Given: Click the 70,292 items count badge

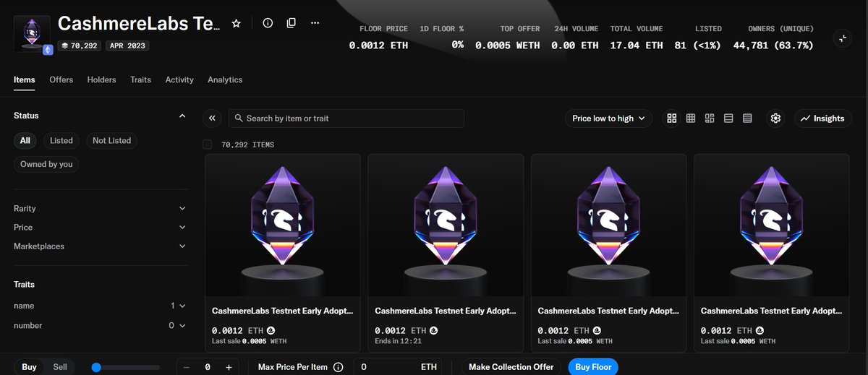Looking at the screenshot, I should pyautogui.click(x=80, y=46).
